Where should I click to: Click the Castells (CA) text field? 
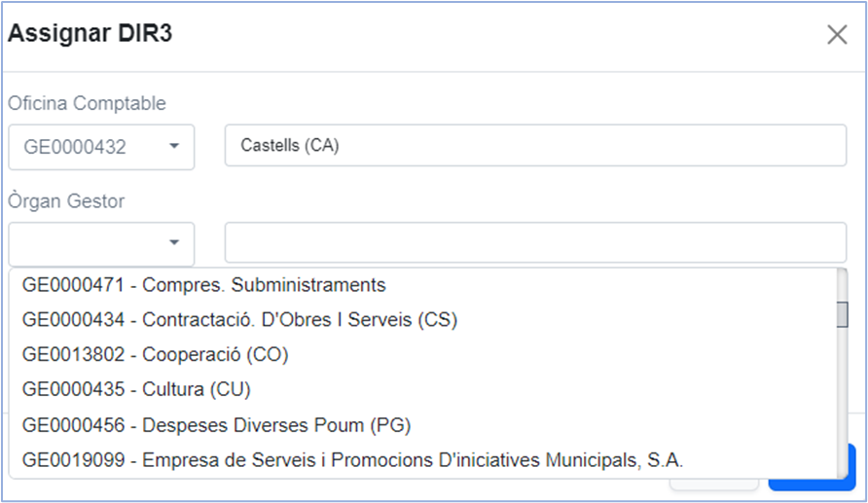coord(535,146)
